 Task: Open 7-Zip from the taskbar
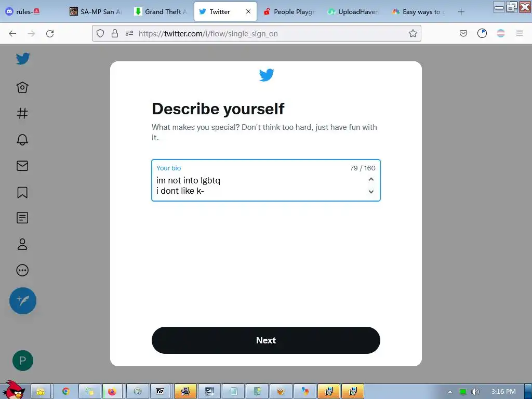160,392
